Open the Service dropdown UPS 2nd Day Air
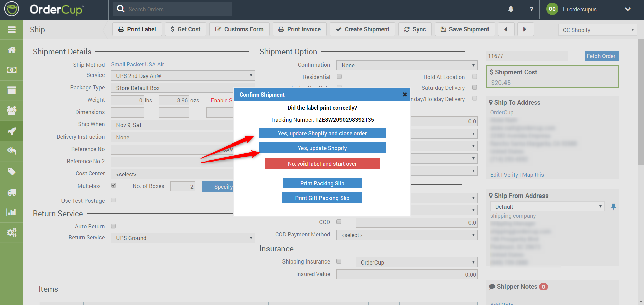This screenshot has height=305, width=644. coord(183,75)
